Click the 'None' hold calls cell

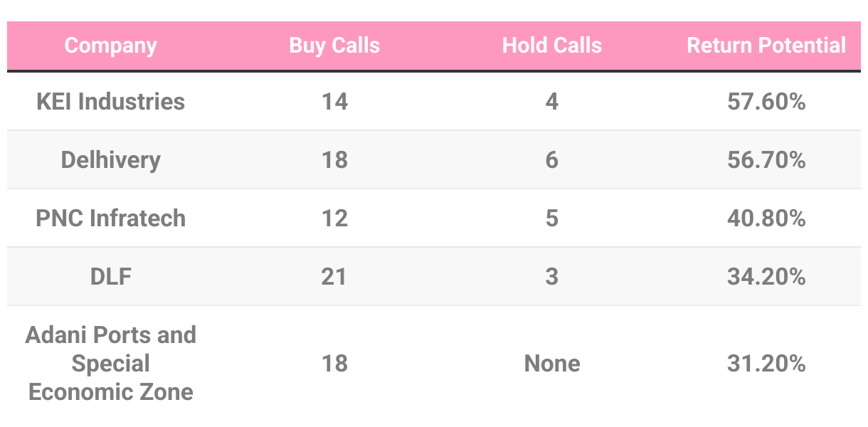(552, 364)
